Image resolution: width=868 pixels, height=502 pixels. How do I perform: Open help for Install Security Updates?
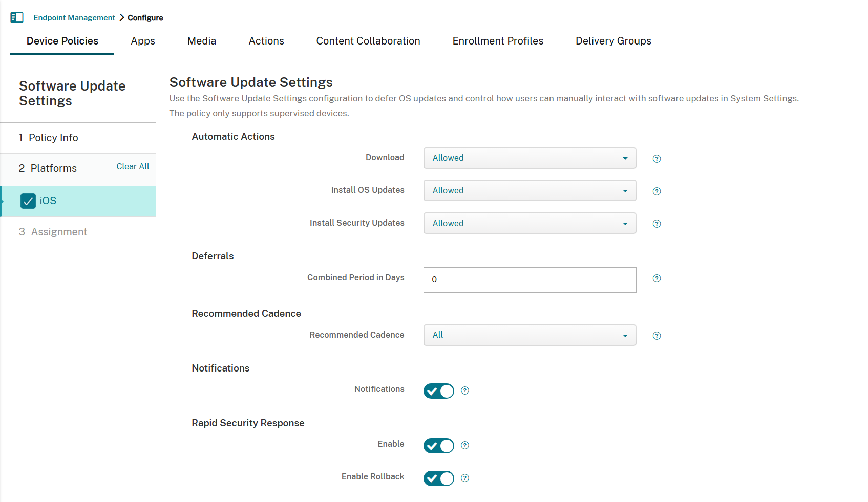pos(657,224)
